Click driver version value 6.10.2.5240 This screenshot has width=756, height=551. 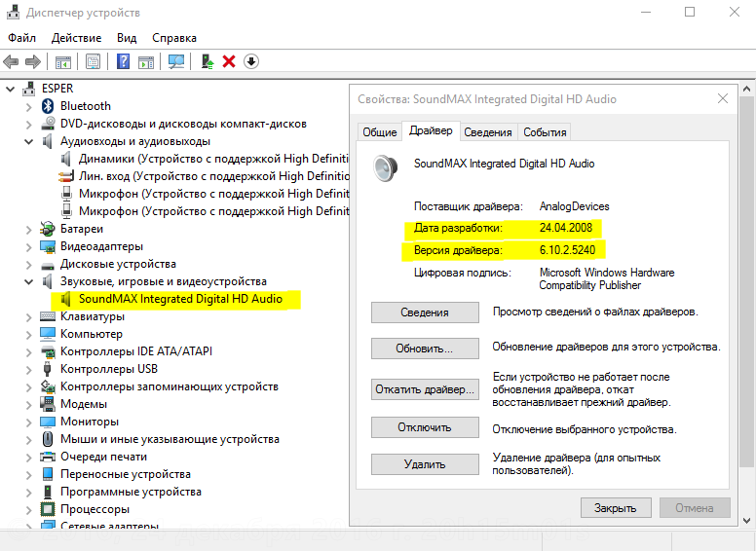(567, 250)
